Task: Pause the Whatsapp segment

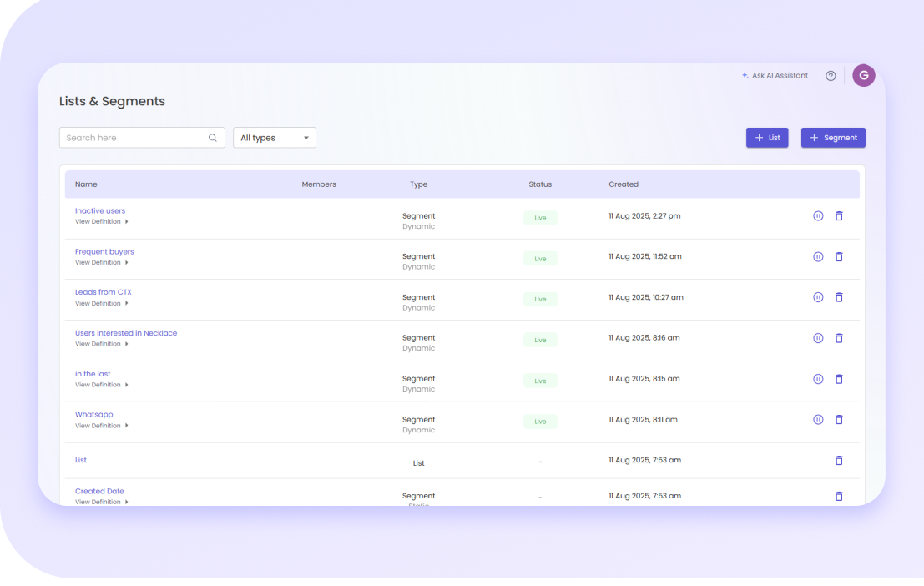Action: 818,420
